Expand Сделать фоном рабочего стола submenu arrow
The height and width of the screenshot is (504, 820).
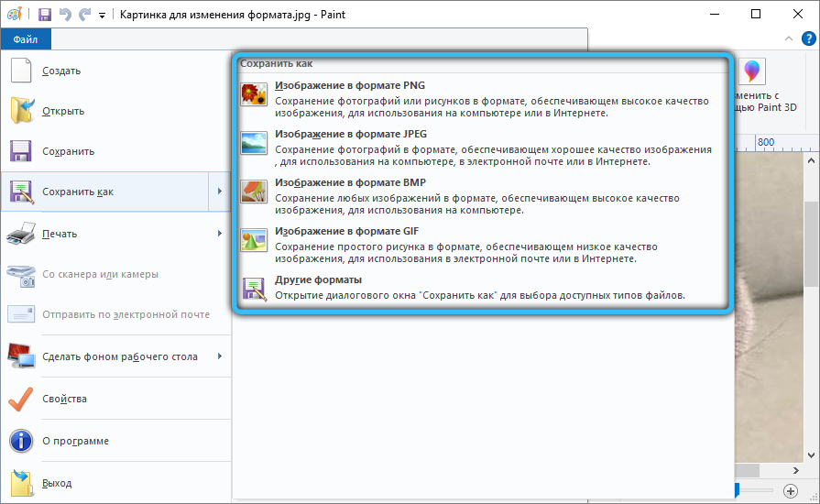[220, 356]
